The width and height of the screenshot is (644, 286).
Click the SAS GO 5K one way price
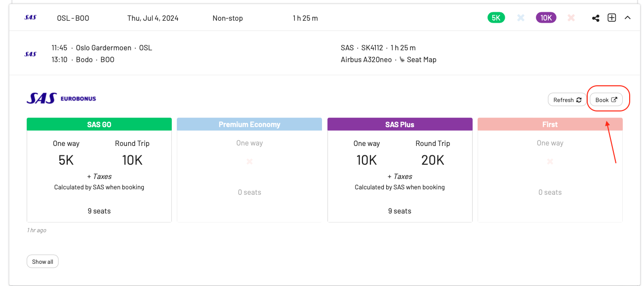66,160
